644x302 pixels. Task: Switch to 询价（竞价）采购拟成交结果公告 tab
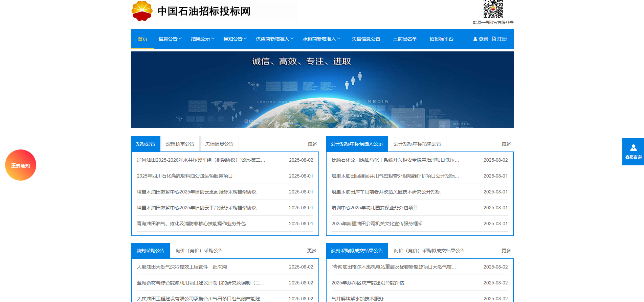coord(429,251)
